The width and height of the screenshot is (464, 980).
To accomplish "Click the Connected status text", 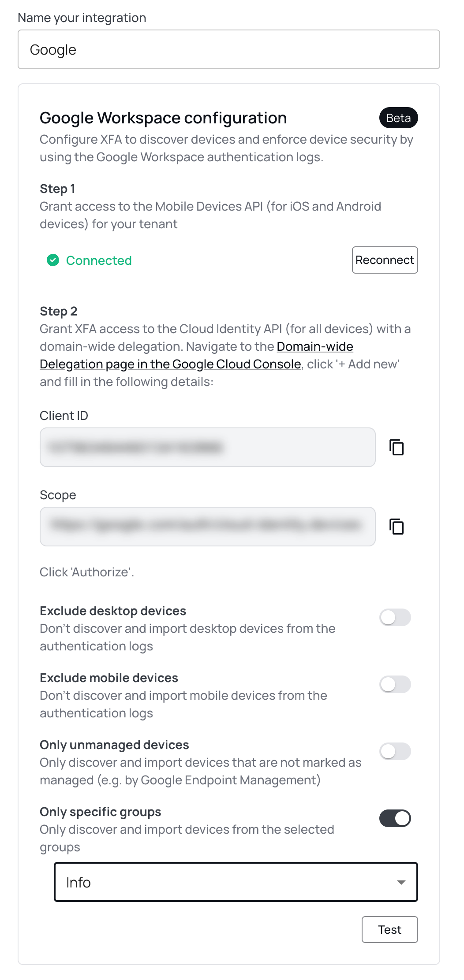I will point(99,260).
